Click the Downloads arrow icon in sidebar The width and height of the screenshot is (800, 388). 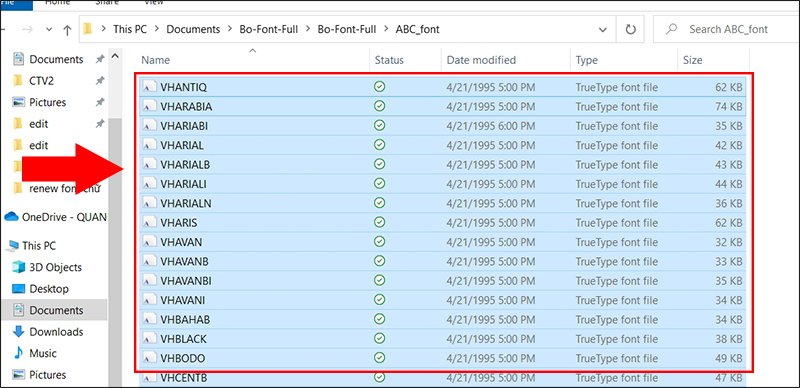click(x=18, y=331)
